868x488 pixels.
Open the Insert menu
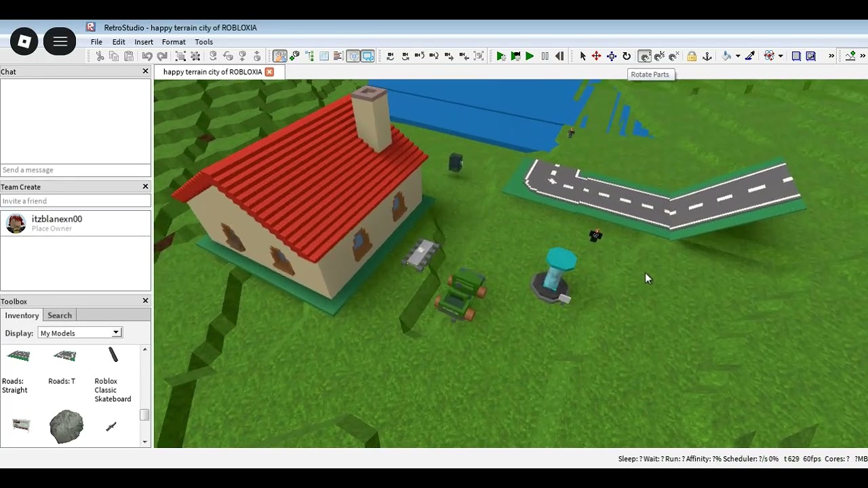pyautogui.click(x=144, y=42)
